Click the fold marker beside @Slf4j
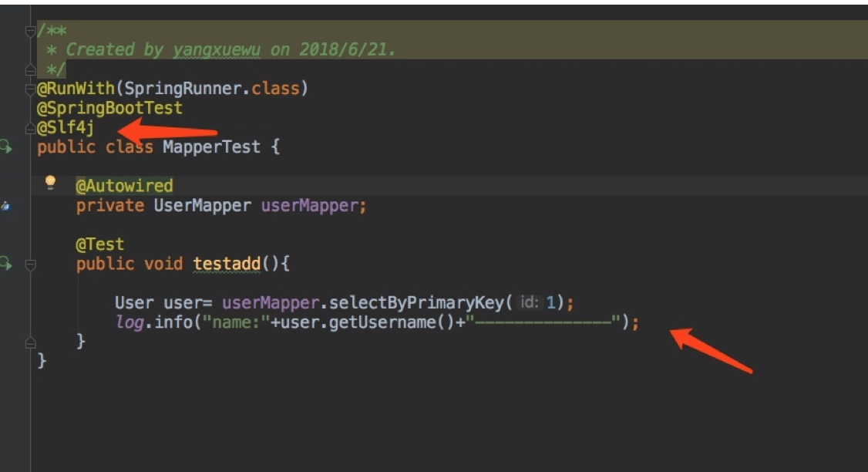This screenshot has height=472, width=868. coord(30,128)
